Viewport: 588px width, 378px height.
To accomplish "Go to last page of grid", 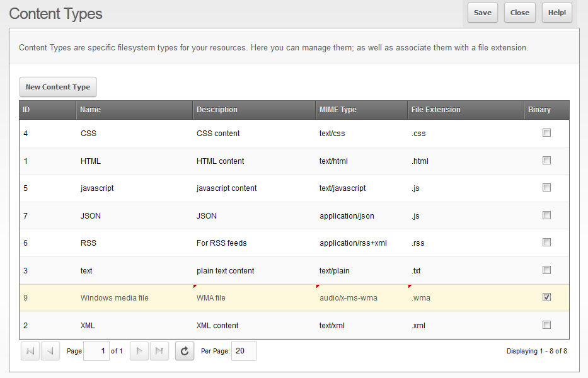I will tap(159, 351).
